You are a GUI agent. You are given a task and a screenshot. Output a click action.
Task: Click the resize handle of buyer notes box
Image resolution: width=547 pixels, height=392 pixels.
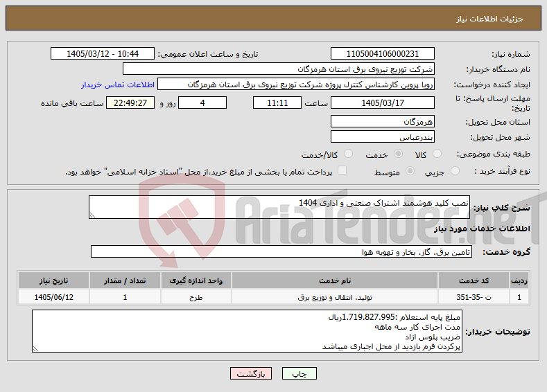pyautogui.click(x=35, y=349)
